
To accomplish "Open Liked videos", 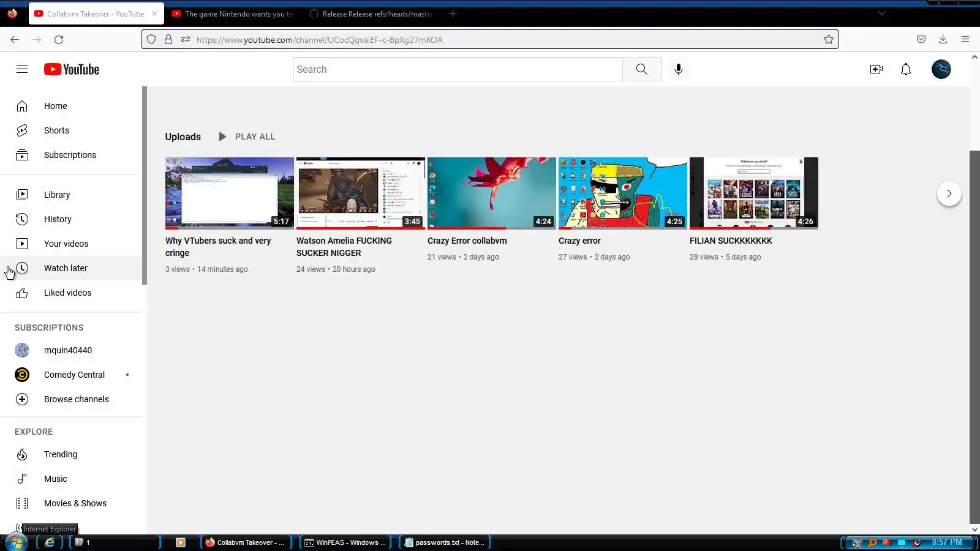I will [x=71, y=293].
